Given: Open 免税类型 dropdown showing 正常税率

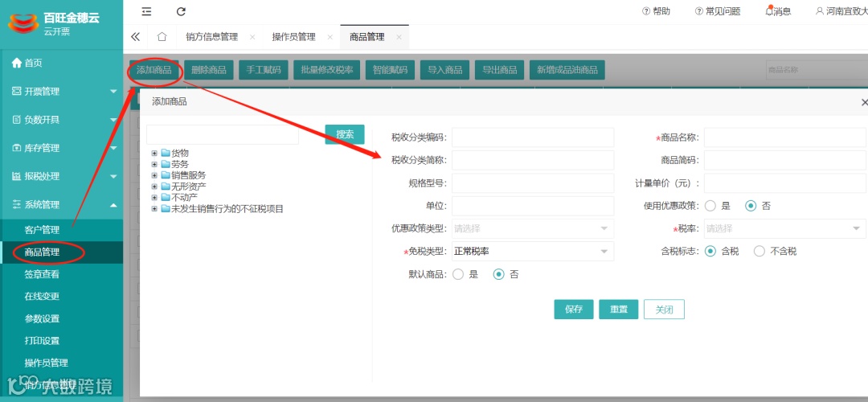Looking at the screenshot, I should (x=533, y=252).
